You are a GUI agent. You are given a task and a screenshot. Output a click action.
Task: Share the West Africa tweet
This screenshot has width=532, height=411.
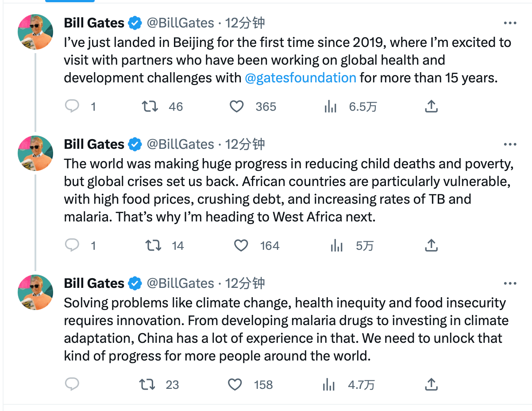[x=431, y=245]
